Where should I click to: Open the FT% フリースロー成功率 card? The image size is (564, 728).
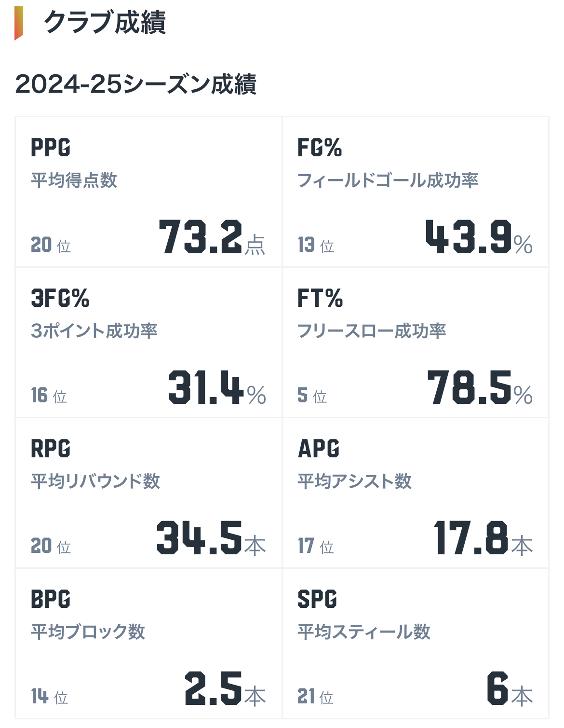coord(416,343)
